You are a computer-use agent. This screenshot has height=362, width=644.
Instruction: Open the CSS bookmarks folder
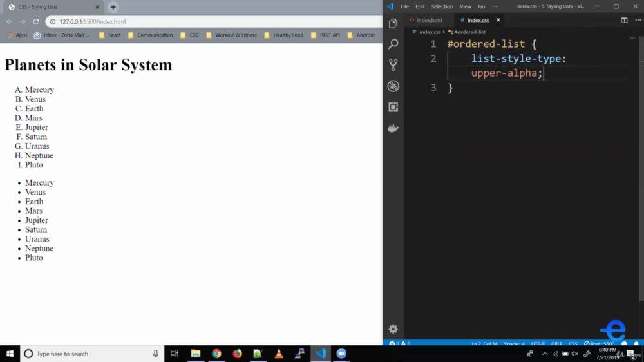[x=189, y=35]
